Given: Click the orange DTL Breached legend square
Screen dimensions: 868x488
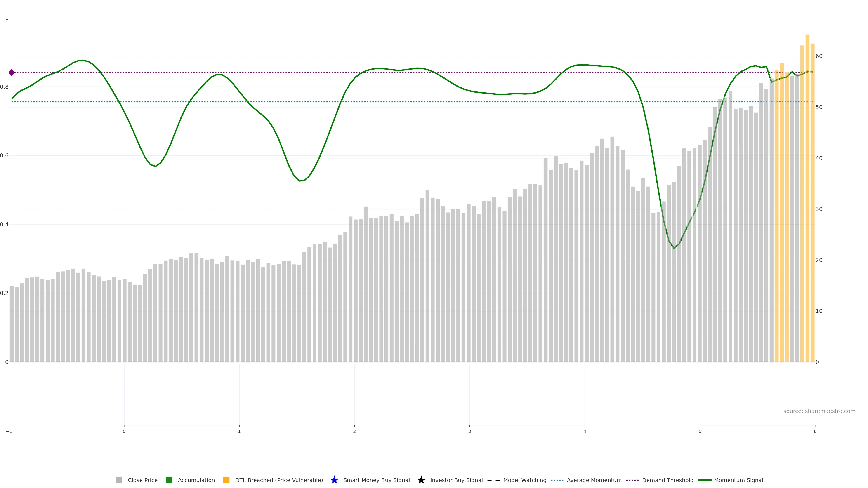Looking at the screenshot, I should [x=226, y=480].
